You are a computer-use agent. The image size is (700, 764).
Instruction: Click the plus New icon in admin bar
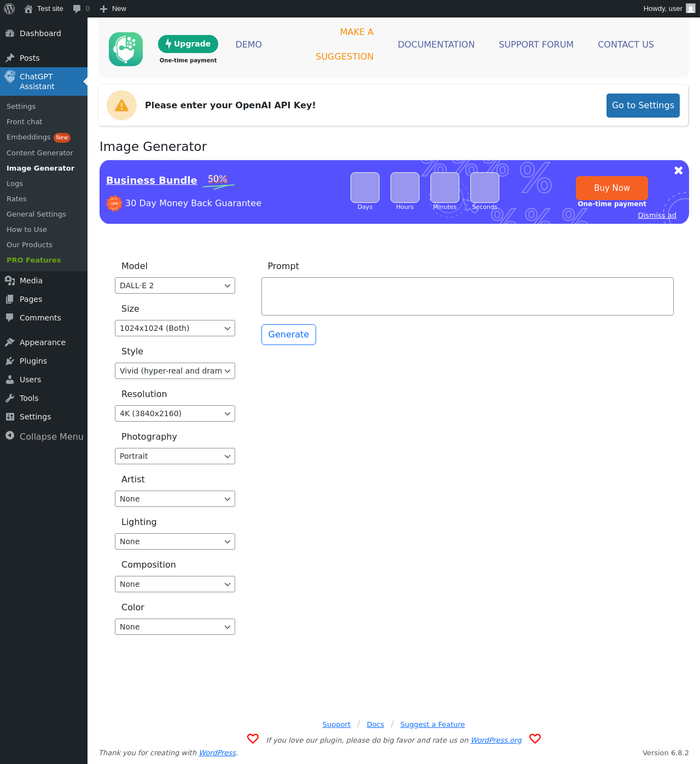pyautogui.click(x=103, y=9)
